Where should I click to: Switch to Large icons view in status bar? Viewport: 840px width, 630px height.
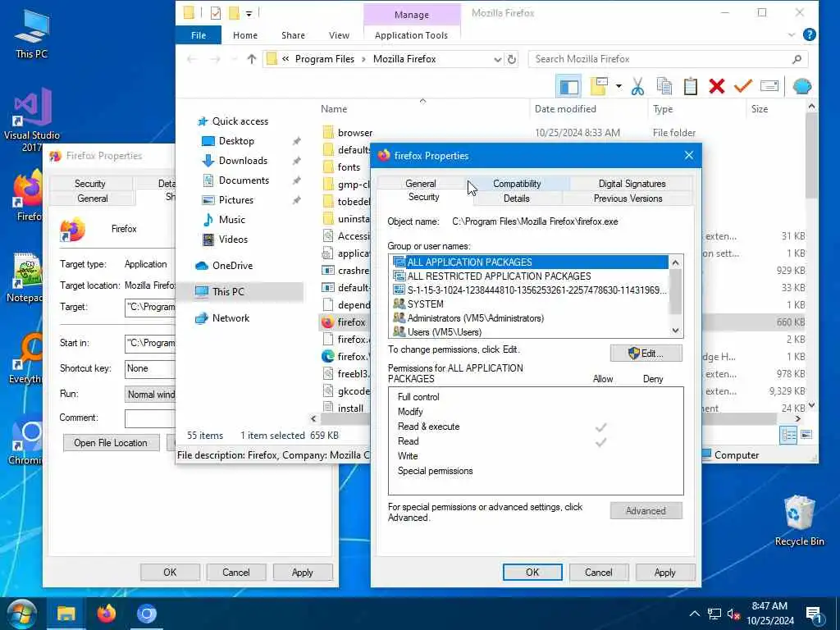[806, 435]
